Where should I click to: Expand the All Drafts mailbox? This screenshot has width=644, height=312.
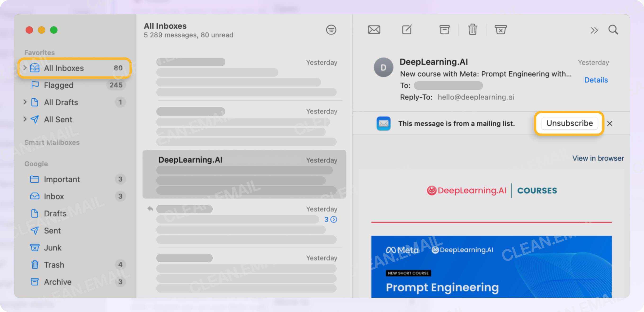tap(25, 102)
